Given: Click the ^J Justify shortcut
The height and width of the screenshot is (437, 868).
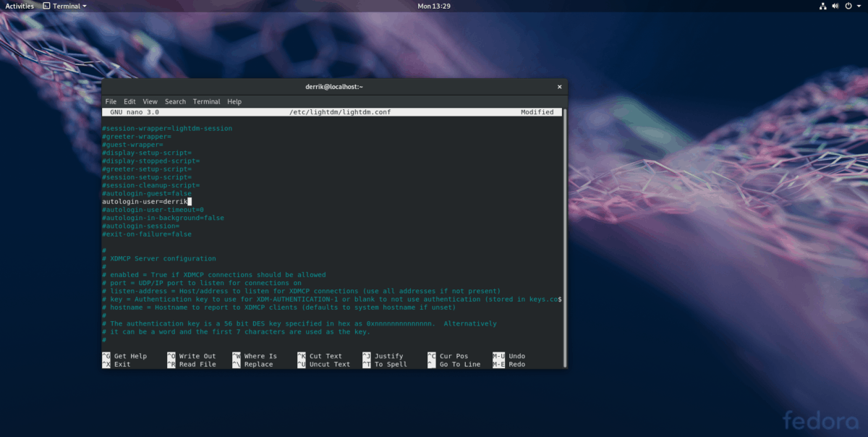Looking at the screenshot, I should click(x=383, y=356).
